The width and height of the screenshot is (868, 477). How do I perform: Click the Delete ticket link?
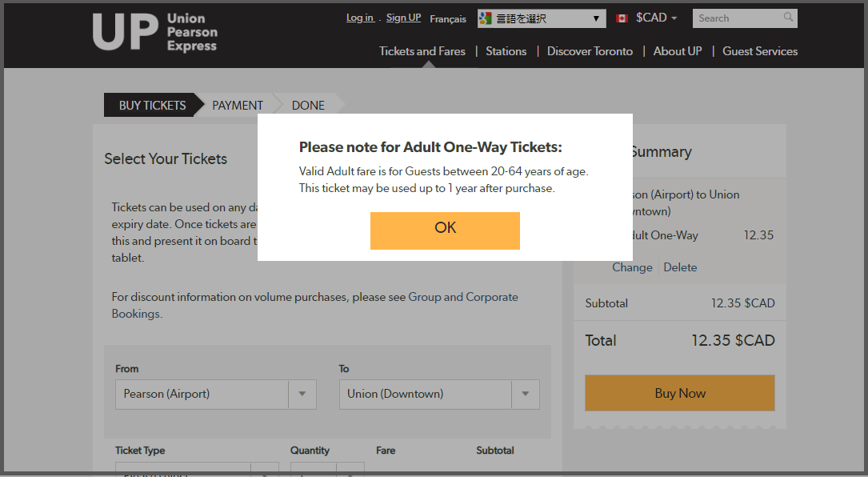click(680, 267)
